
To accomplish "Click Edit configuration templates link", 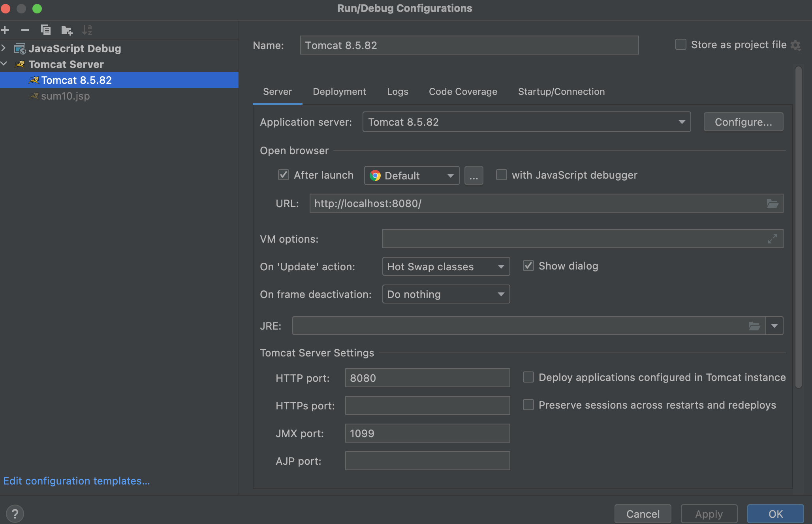I will pyautogui.click(x=77, y=481).
